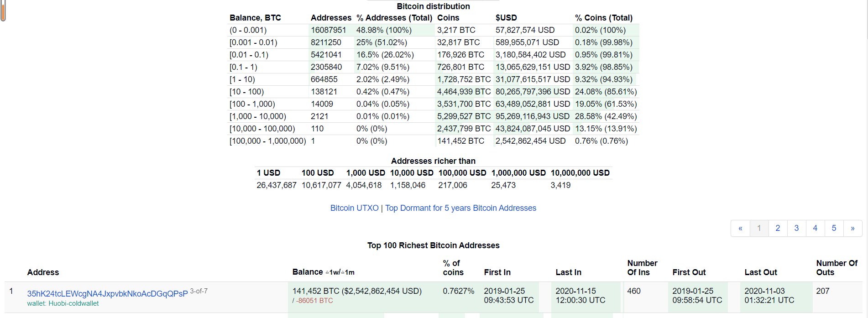868x318 pixels.
Task: Open the Huobi-coldwallet wallet link
Action: [63, 303]
